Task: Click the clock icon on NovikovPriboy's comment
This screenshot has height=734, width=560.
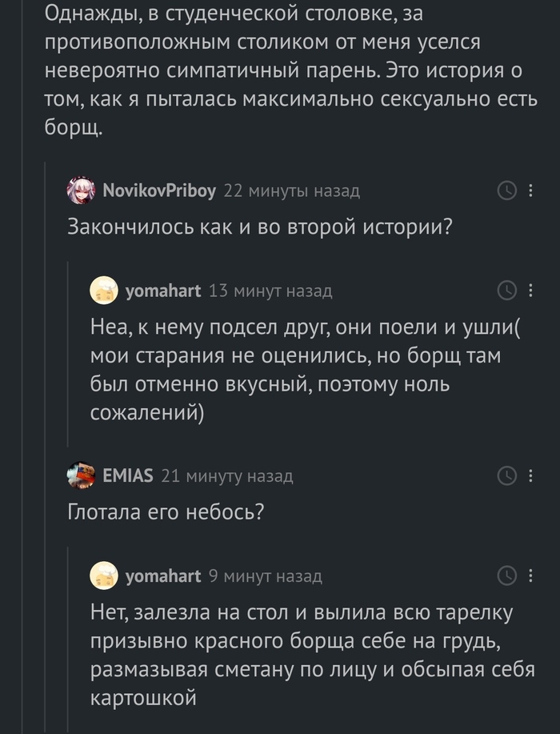Action: point(507,191)
